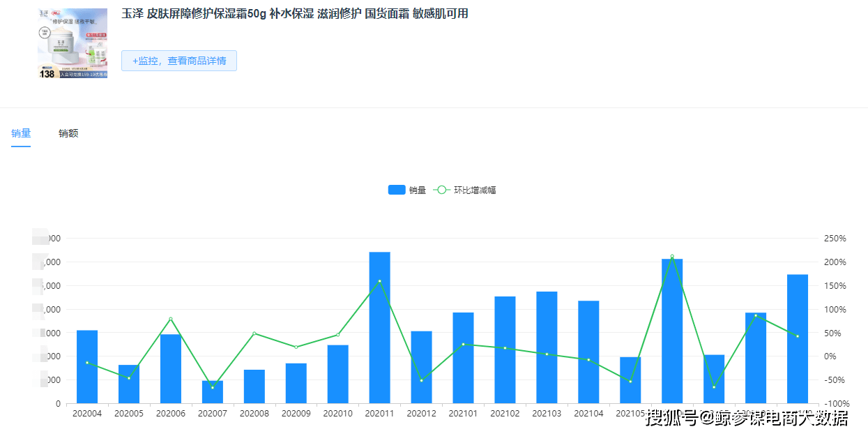
Task: Open the 玉泽 皮肤屏障修护保湿霜 product title
Action: tap(295, 14)
